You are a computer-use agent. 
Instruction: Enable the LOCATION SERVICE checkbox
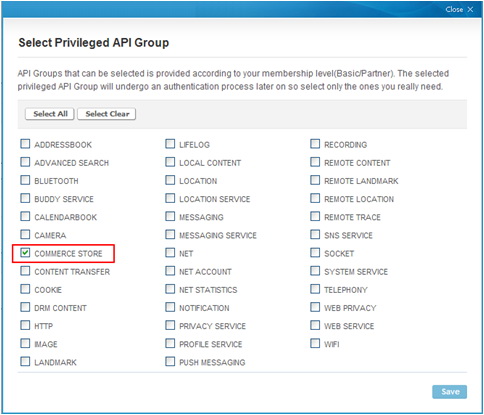pyautogui.click(x=170, y=198)
